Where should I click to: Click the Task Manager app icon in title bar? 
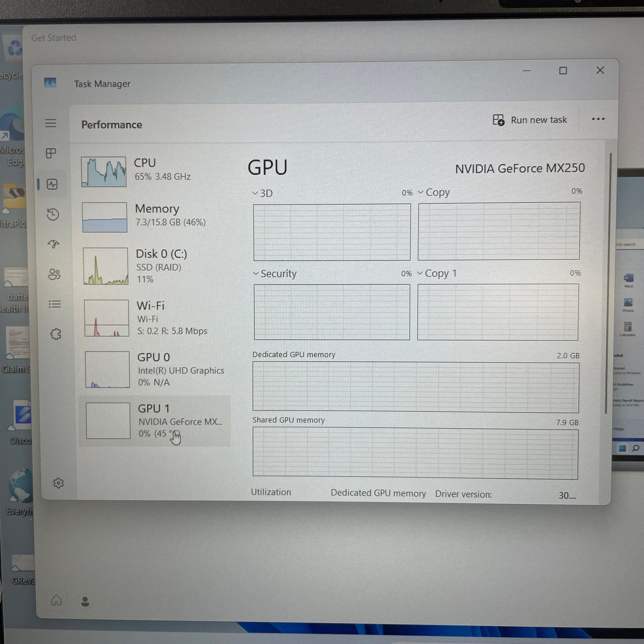coord(50,82)
